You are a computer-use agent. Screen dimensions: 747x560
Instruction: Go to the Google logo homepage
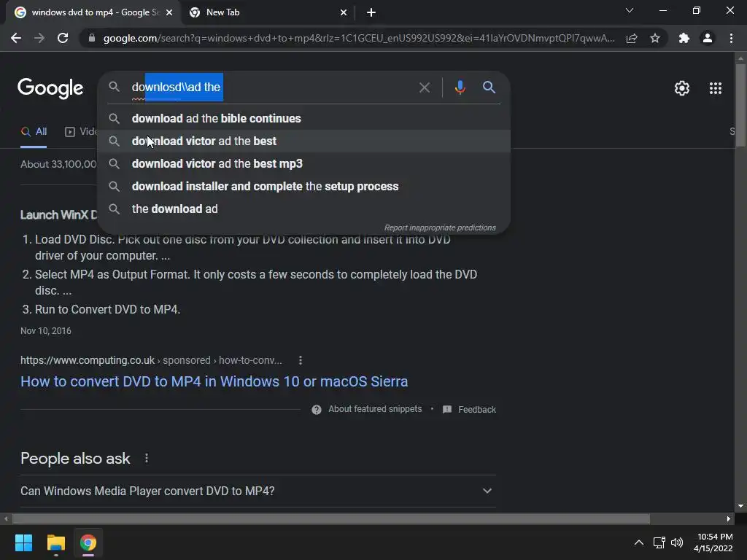tap(50, 88)
